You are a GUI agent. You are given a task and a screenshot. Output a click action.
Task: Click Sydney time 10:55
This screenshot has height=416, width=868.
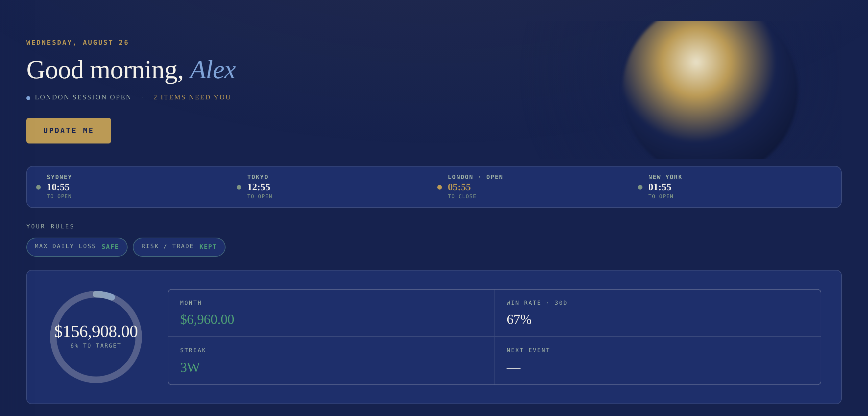(58, 187)
